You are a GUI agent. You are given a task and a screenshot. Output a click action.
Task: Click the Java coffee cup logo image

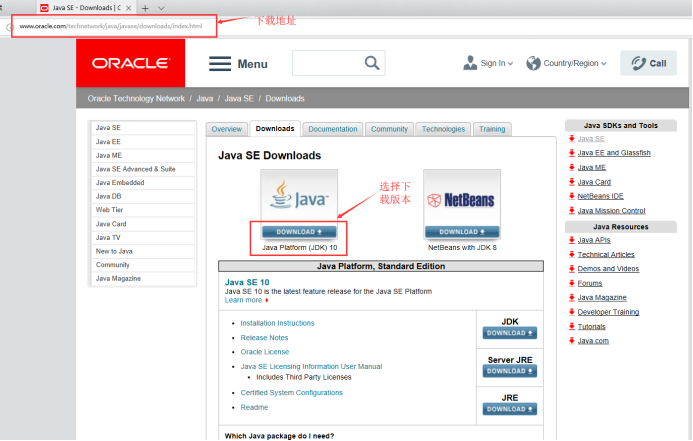(x=299, y=195)
